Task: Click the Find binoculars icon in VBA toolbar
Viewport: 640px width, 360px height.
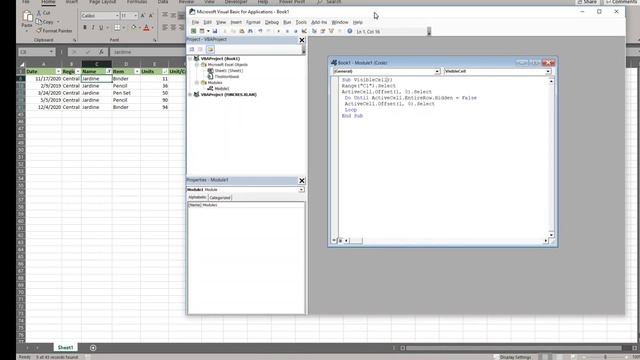Action: [x=250, y=31]
